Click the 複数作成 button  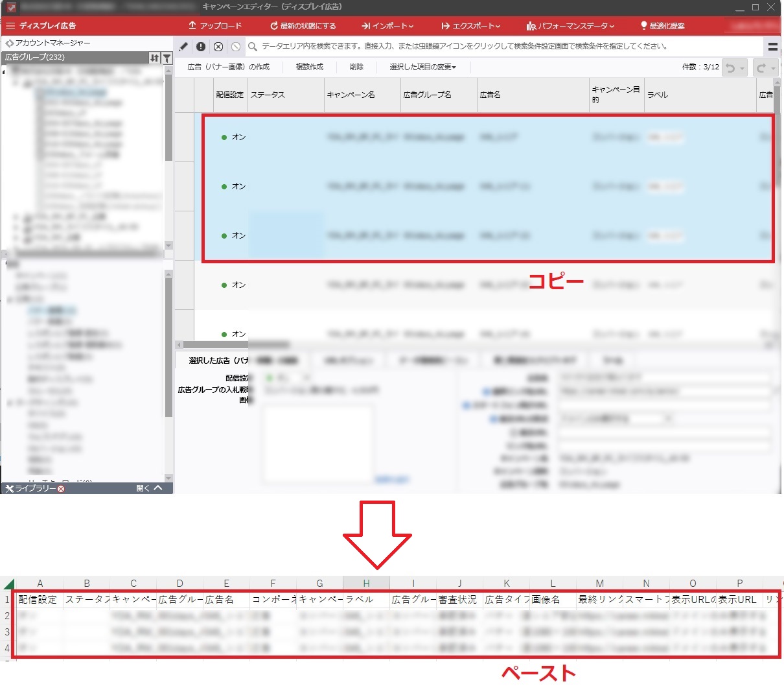tap(309, 67)
